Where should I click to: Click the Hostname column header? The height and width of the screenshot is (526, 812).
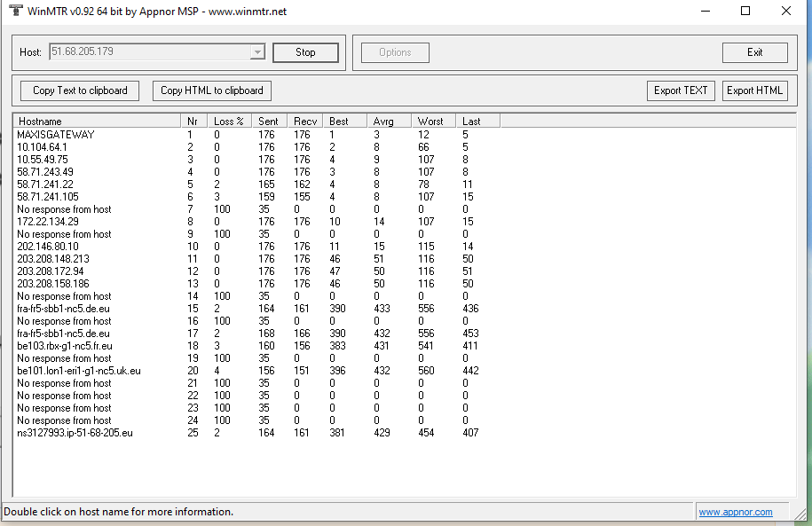tap(96, 122)
